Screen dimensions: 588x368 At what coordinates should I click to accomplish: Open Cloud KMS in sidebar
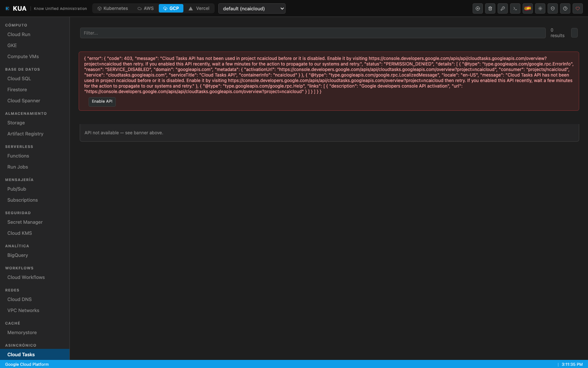pos(35,233)
